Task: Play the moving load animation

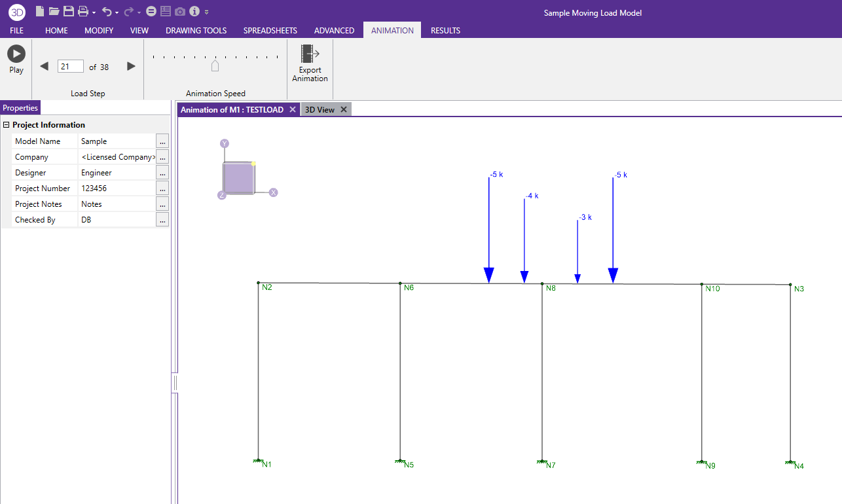Action: point(16,54)
